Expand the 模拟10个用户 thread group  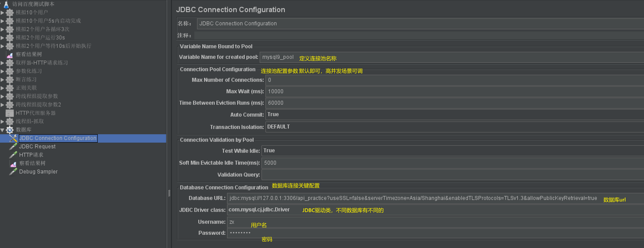coord(2,13)
